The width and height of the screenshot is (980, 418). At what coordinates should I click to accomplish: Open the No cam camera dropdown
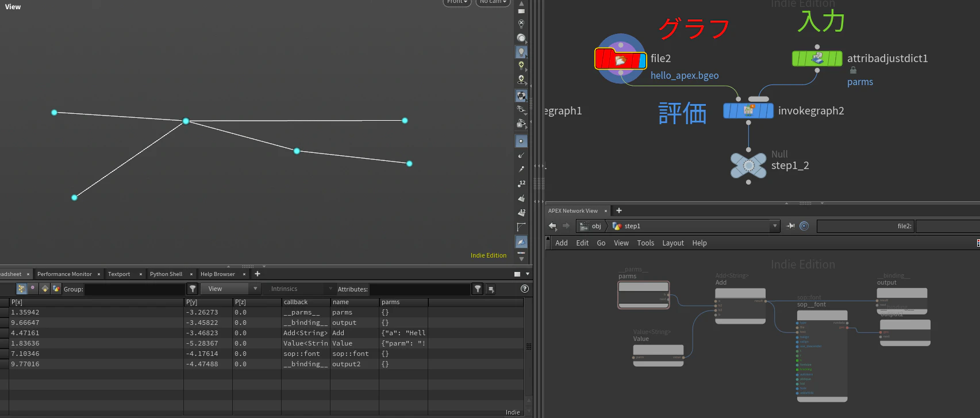493,2
